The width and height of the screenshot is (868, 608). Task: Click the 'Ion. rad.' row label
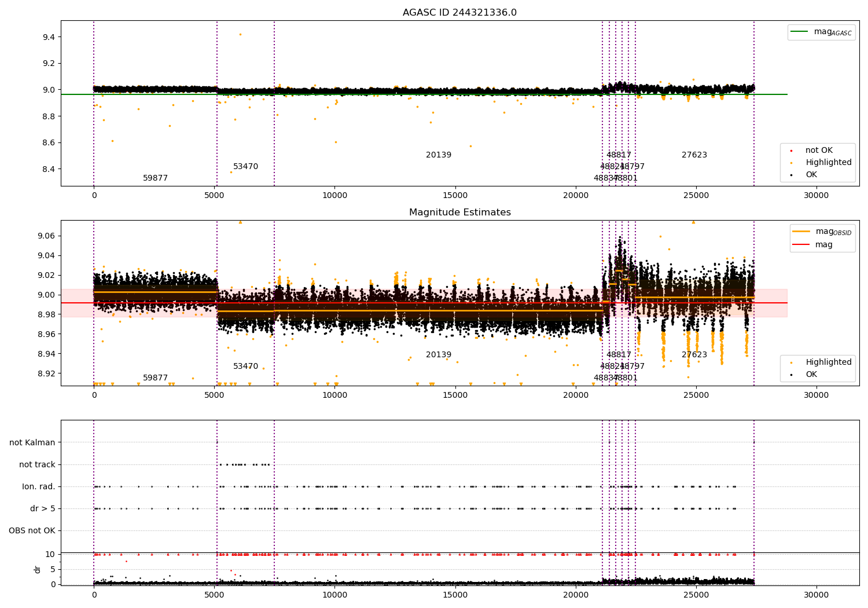tap(39, 487)
